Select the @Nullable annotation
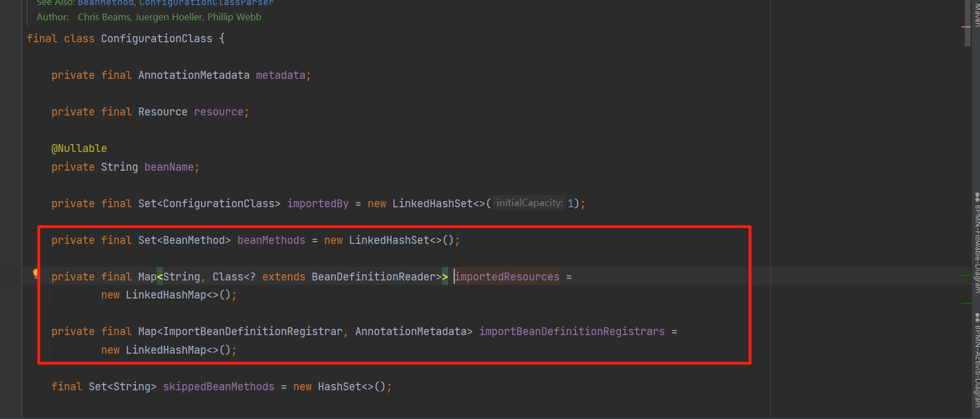The height and width of the screenshot is (419, 980). click(79, 148)
